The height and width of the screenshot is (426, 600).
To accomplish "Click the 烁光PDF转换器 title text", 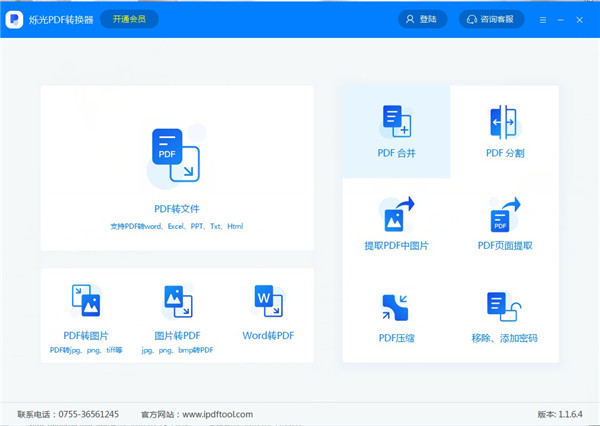I will tap(61, 20).
